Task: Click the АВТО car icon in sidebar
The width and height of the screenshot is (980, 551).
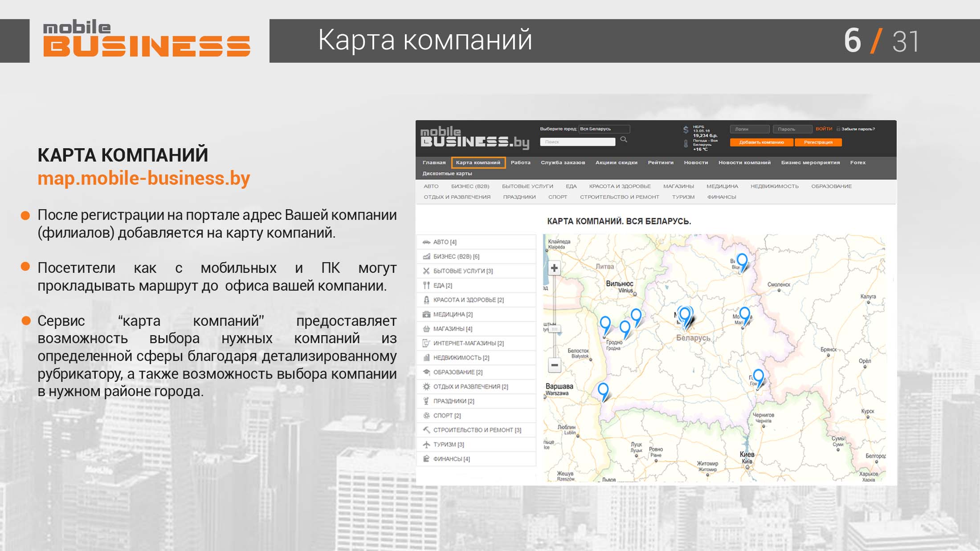Action: pos(426,242)
